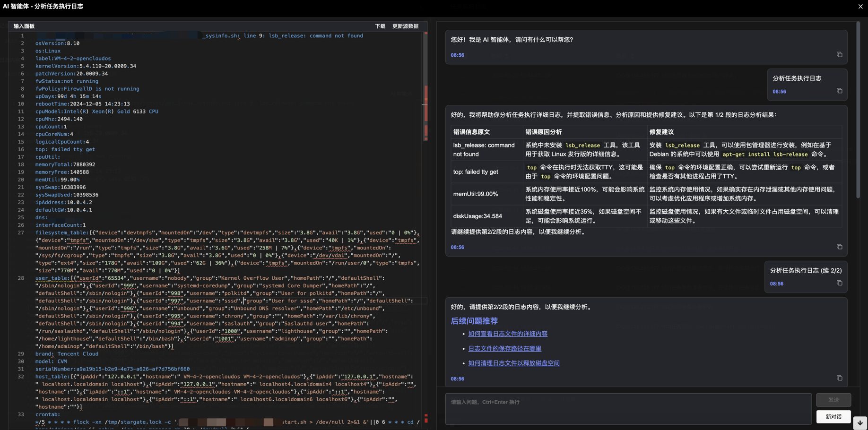Open link 如何清理日志文件以释放磁盘空间
This screenshot has width=868, height=430.
point(514,363)
